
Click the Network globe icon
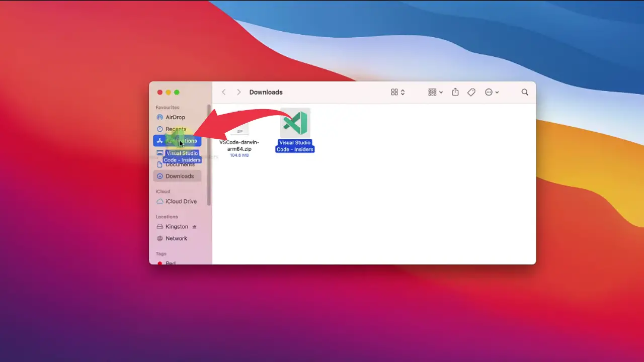coord(160,238)
